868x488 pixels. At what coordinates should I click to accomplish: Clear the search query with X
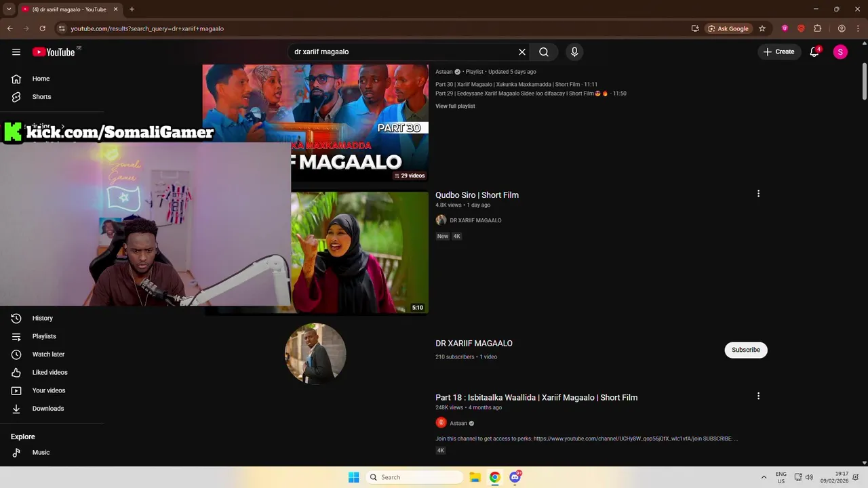(522, 52)
